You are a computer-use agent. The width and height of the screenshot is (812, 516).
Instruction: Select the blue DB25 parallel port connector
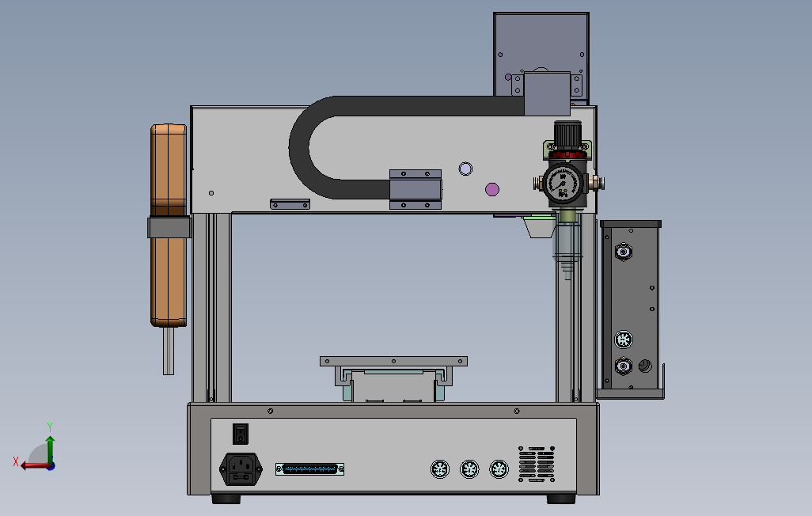[x=309, y=469]
